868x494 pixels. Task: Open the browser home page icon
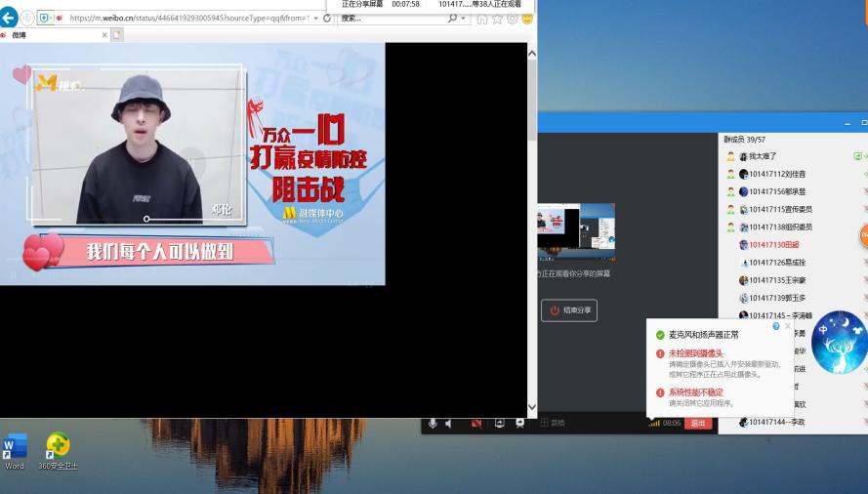click(481, 19)
